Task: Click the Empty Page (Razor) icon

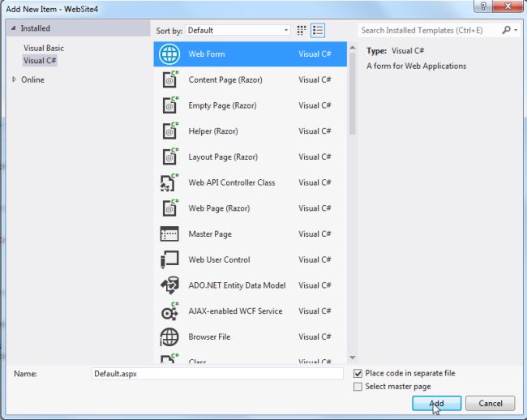Action: (x=170, y=105)
